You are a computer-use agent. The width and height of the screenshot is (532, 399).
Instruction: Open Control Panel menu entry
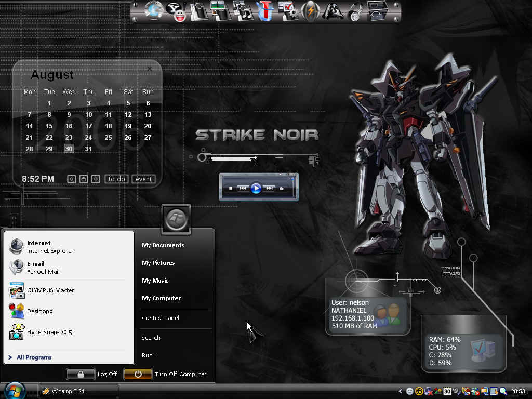click(161, 318)
